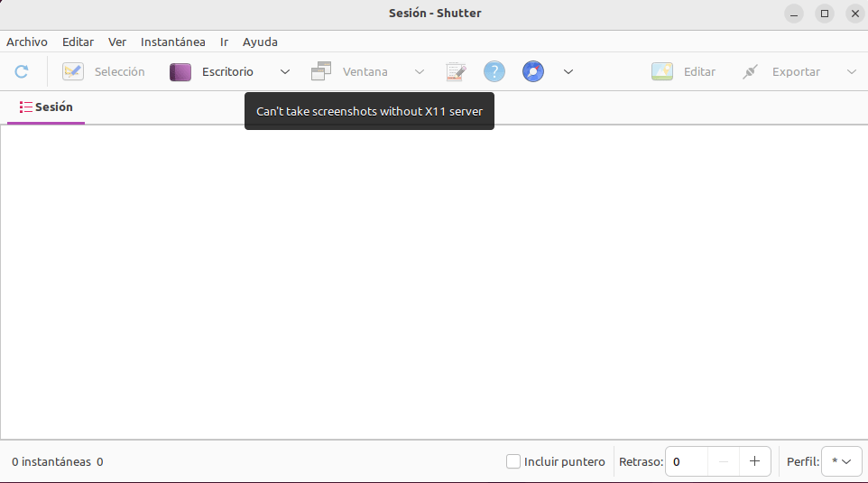
Task: Open the Editar menu in menu bar
Action: 78,42
